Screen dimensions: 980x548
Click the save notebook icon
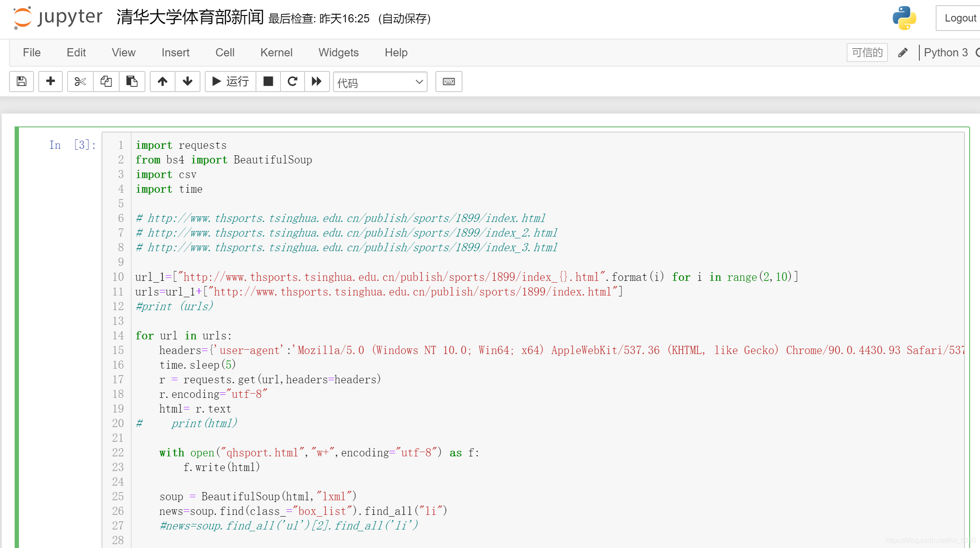[x=22, y=81]
